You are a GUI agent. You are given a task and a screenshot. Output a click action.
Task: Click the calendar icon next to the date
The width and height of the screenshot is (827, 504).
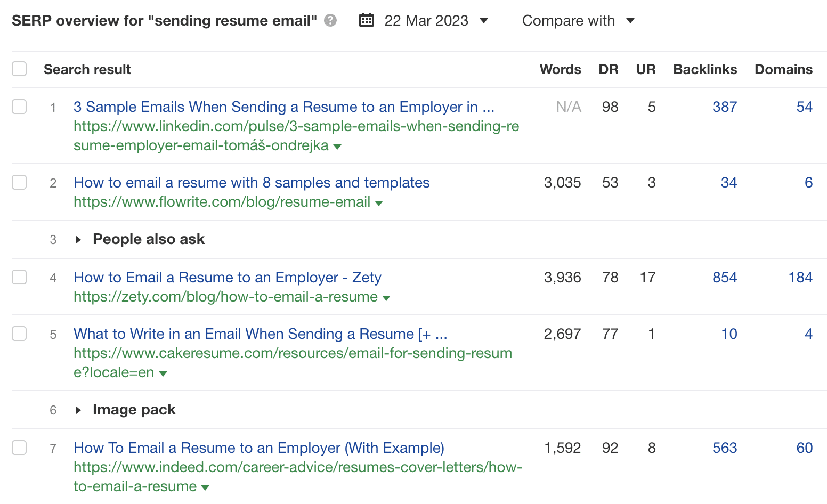367,20
